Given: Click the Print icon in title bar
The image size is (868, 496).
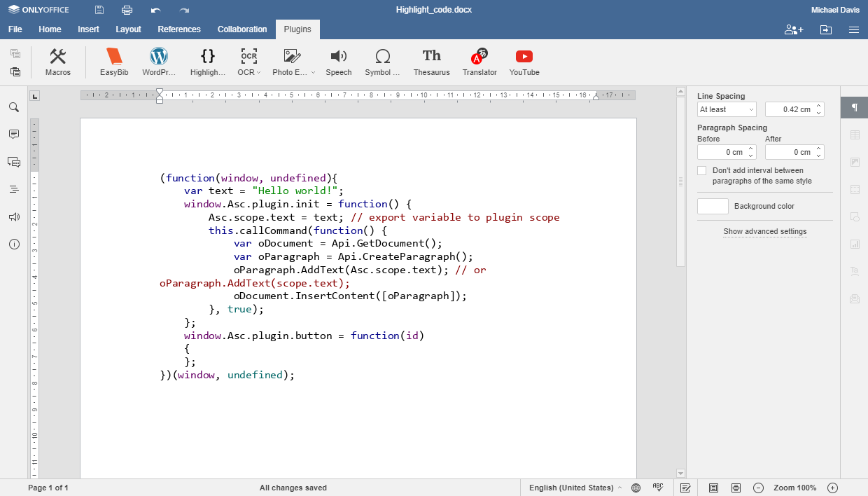Looking at the screenshot, I should tap(127, 10).
